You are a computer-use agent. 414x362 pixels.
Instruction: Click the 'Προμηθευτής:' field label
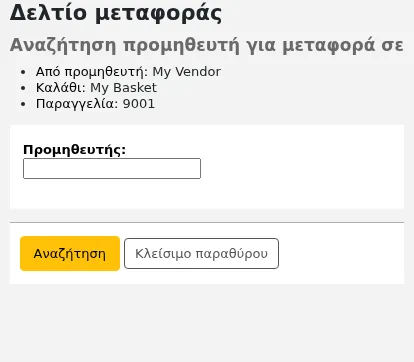[x=75, y=150]
